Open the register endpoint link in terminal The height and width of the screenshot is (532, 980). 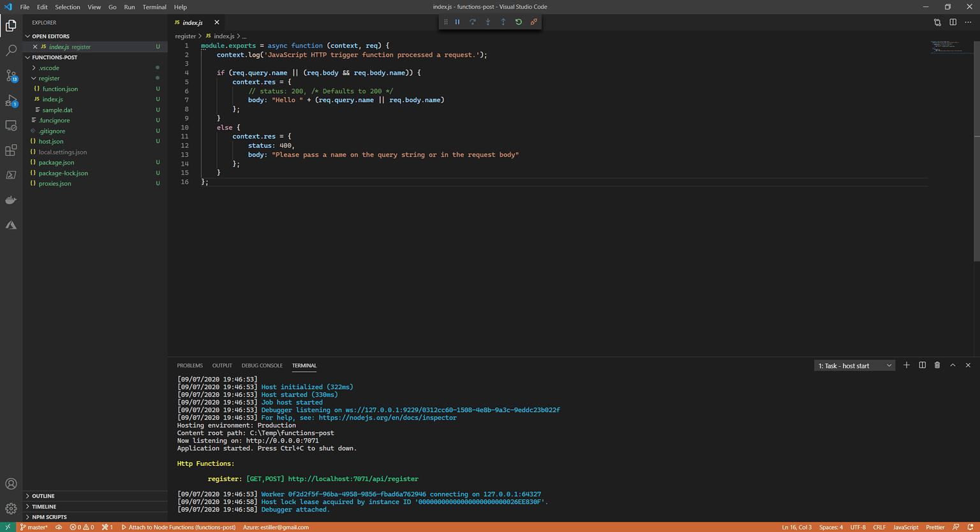[353, 478]
